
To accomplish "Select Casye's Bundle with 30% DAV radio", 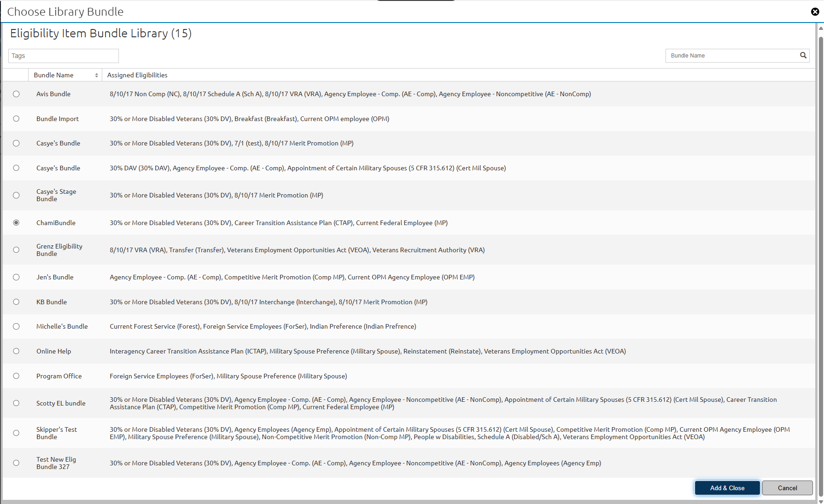I will 16,168.
